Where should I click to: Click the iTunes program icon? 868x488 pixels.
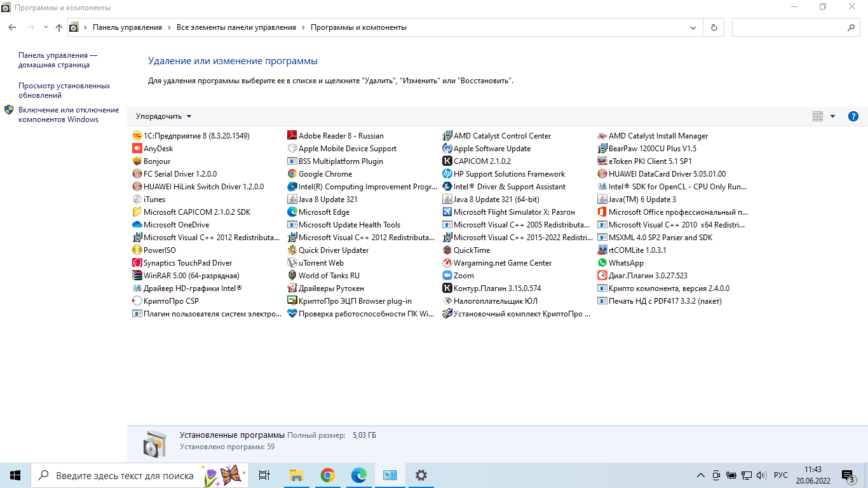(137, 200)
